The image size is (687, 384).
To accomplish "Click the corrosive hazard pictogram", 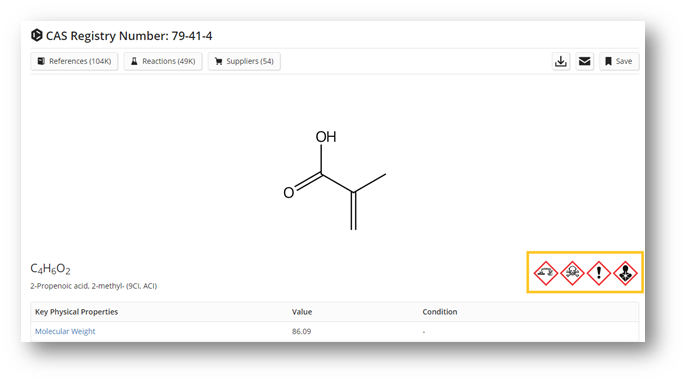I will coord(546,273).
